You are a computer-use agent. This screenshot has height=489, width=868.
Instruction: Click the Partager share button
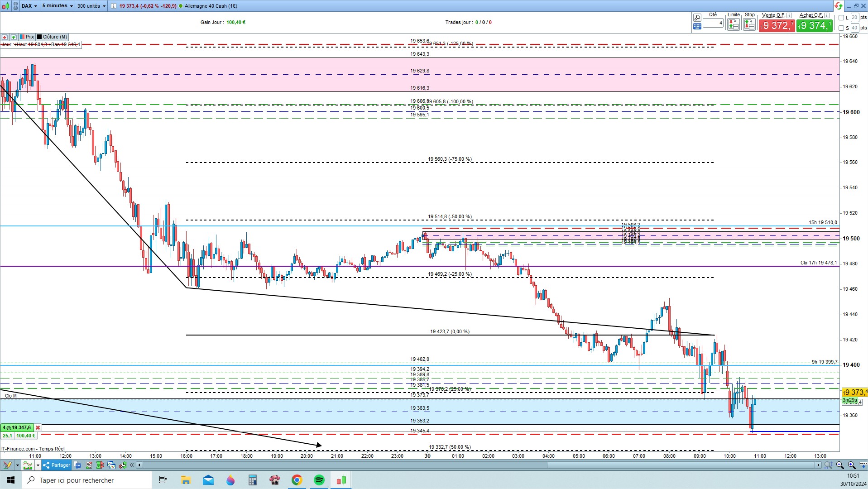tap(57, 465)
